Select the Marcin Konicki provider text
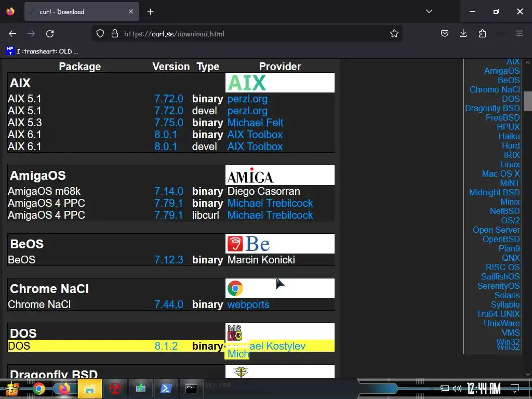 pyautogui.click(x=261, y=260)
